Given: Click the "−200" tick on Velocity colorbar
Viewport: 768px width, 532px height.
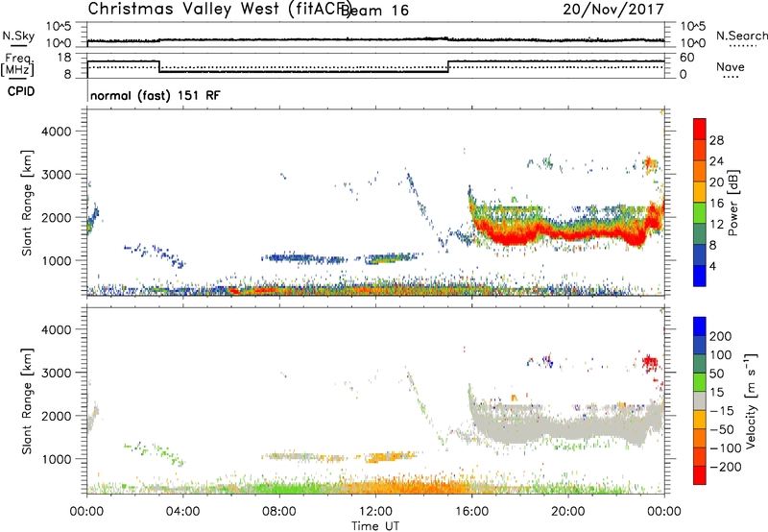Looking at the screenshot, I should 726,467.
